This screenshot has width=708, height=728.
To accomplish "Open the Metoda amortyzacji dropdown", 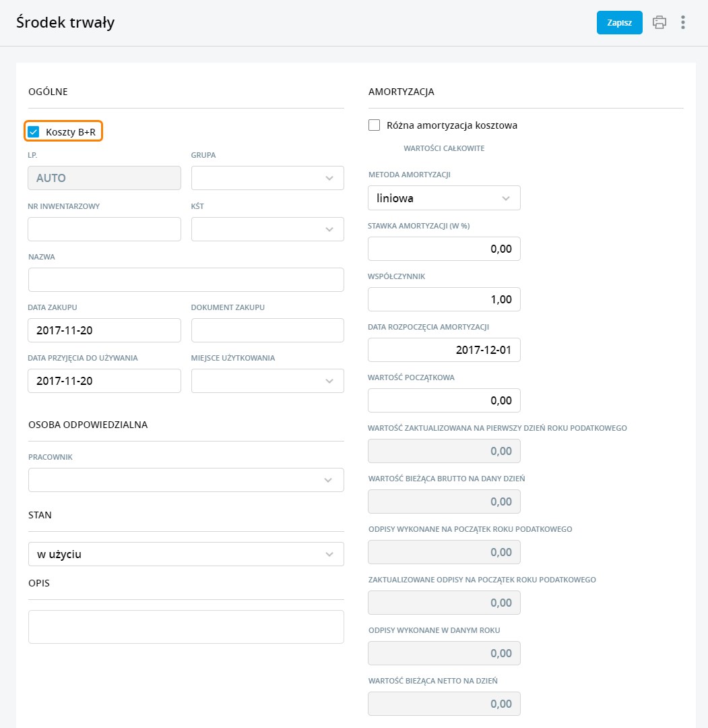I will 444,198.
